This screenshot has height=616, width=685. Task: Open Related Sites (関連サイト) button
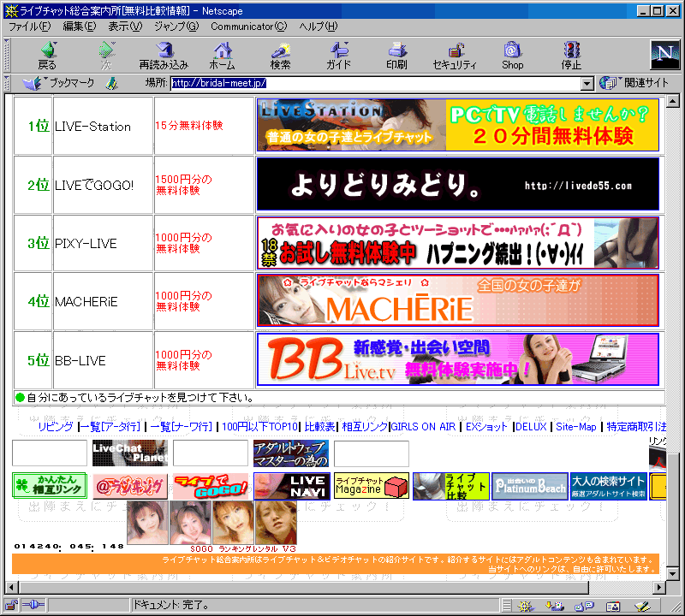tap(634, 83)
